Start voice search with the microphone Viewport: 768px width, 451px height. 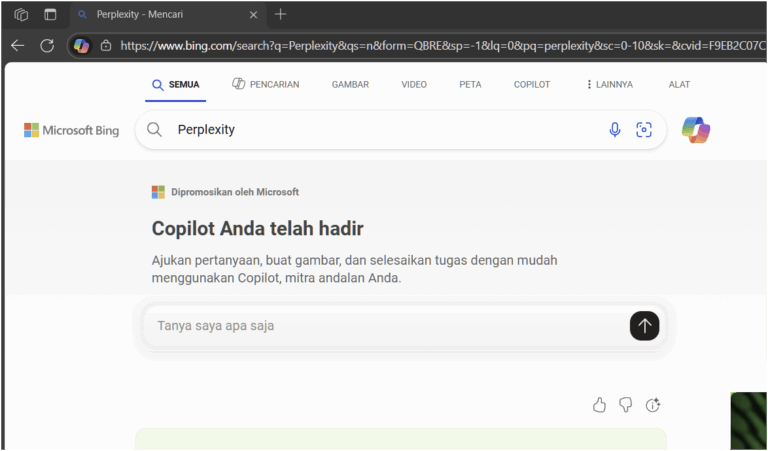click(x=615, y=130)
